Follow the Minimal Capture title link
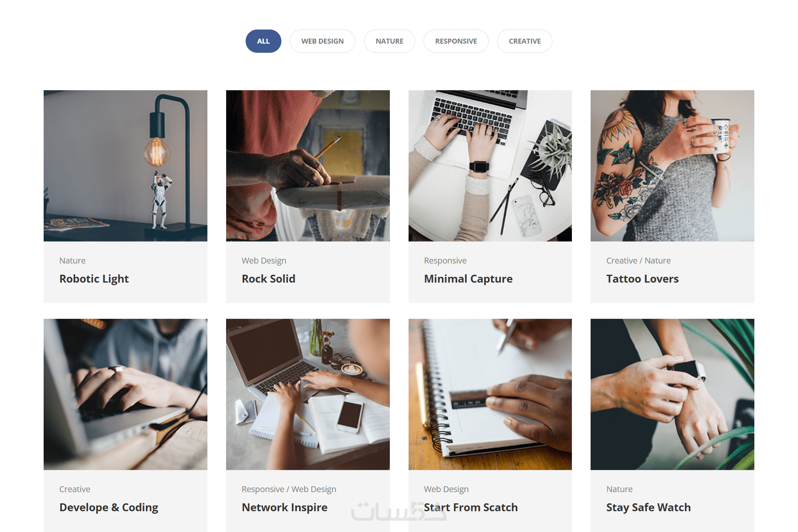 468,279
